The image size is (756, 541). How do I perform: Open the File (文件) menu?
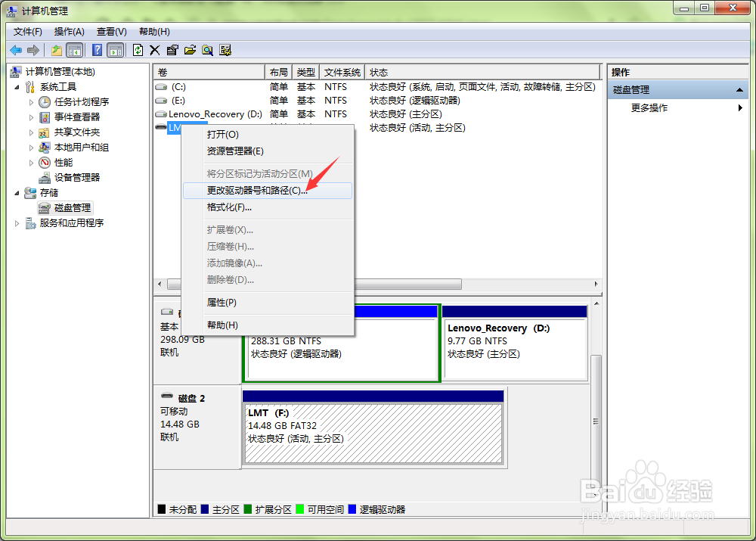(27, 32)
